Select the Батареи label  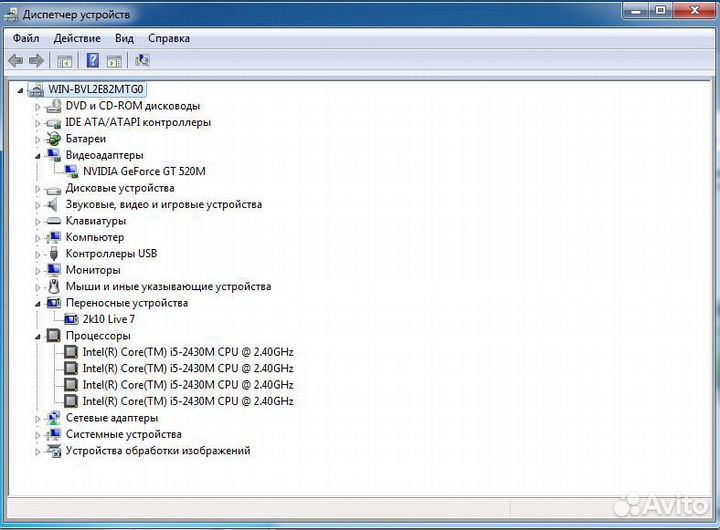click(85, 139)
